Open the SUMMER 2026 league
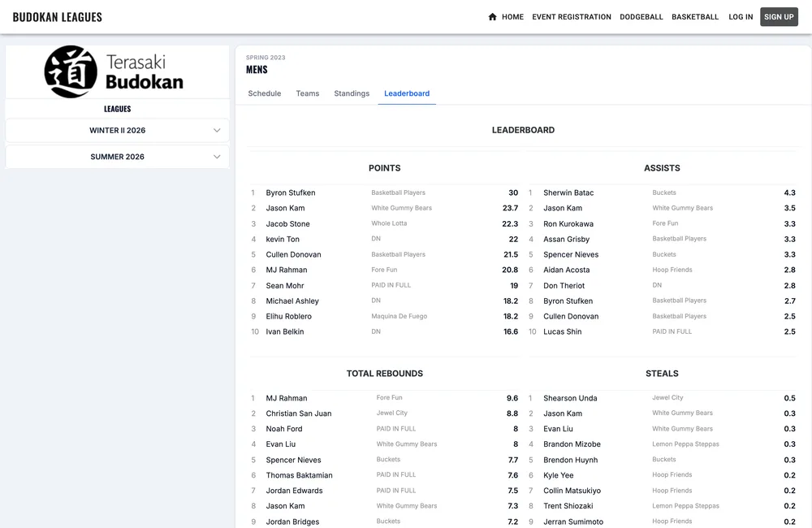 point(117,157)
